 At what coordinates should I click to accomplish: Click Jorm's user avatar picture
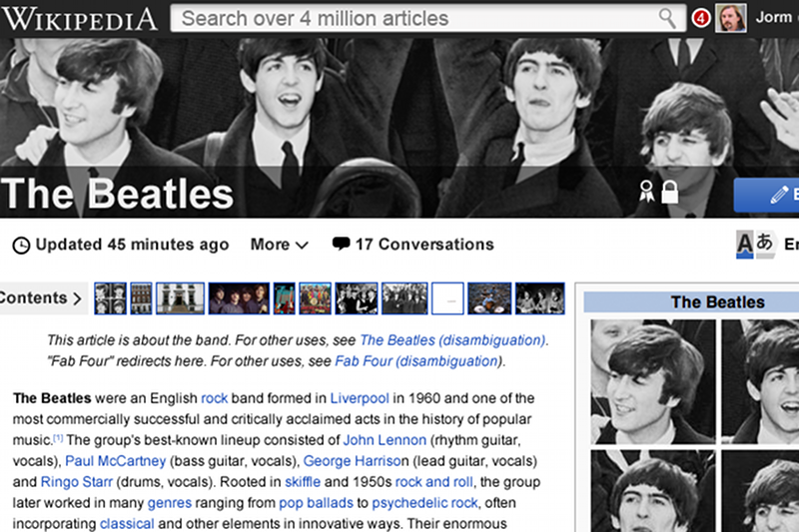732,18
